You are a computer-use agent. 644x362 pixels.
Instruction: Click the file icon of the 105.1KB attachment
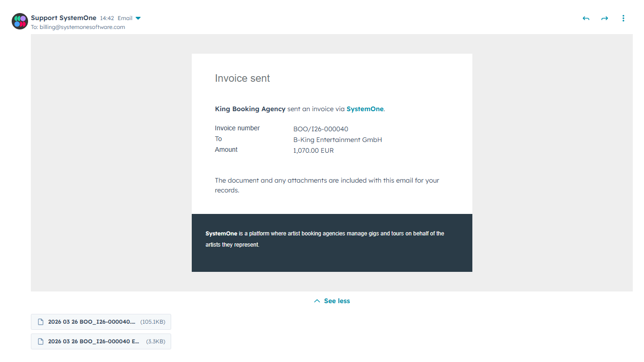point(41,322)
